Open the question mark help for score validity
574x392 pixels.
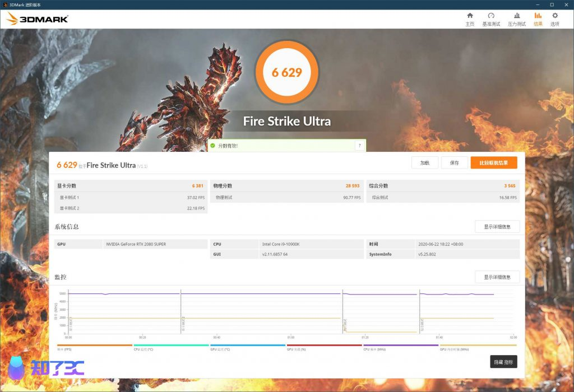click(359, 146)
